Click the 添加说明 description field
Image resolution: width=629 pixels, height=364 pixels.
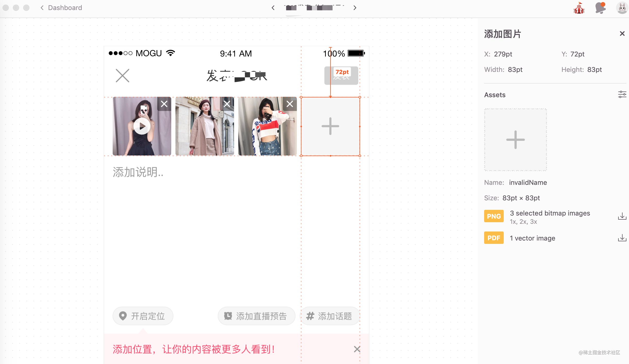click(x=138, y=172)
